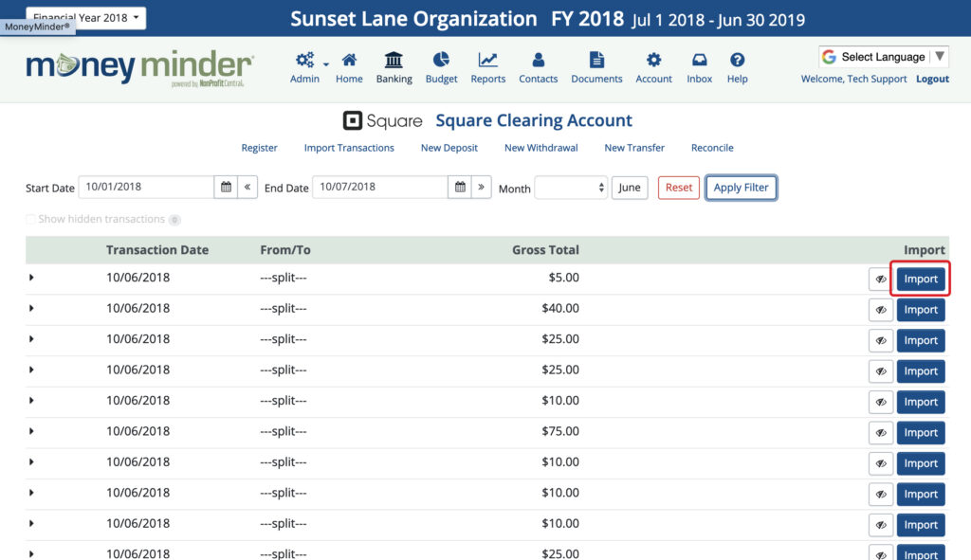Open Contacts person icon
Image resolution: width=971 pixels, height=560 pixels.
pyautogui.click(x=539, y=60)
